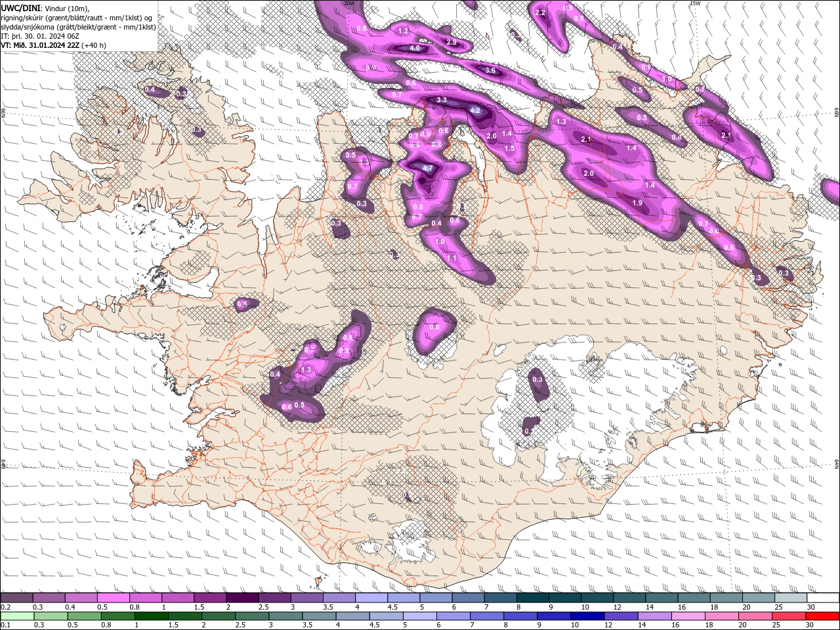Pick the pale gray 25 swatch in the upper legend
Viewport: 840px width, 630px height.
791,598
